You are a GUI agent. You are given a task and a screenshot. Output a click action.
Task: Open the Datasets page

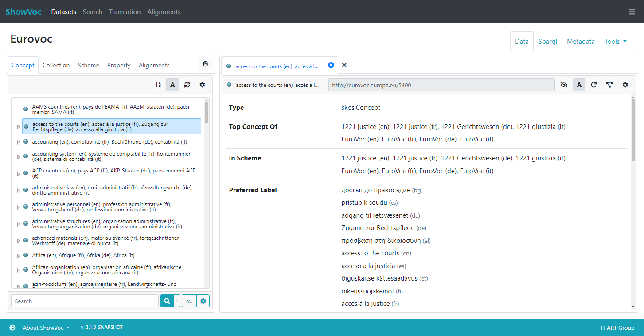[64, 12]
